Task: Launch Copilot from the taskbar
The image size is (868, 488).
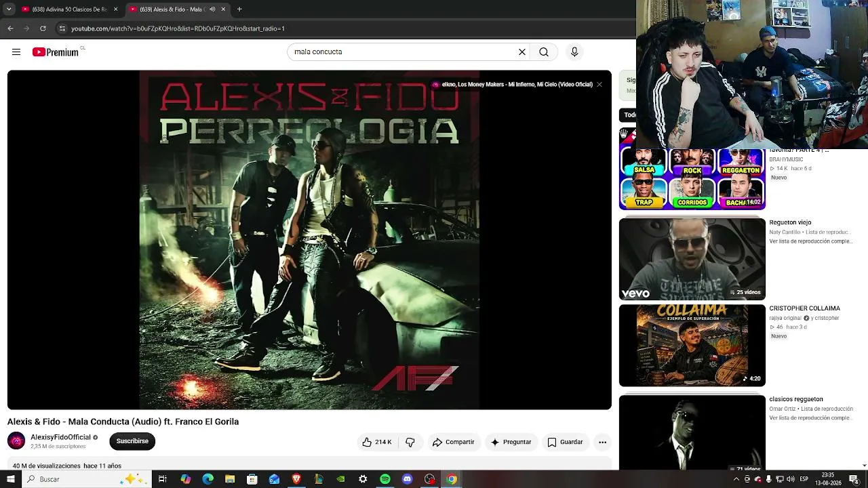Action: [x=186, y=479]
